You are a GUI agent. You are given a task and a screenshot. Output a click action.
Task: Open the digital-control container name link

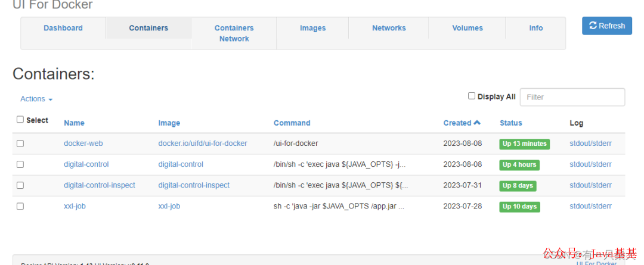[86, 164]
